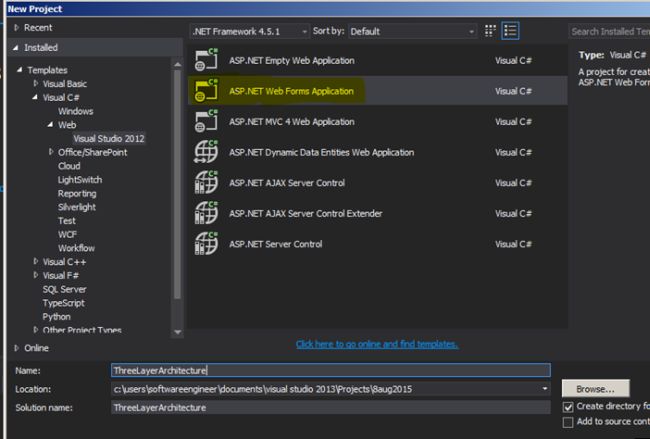Select ASP.NET Server Control row text
This screenshot has width=650, height=439.
[275, 244]
